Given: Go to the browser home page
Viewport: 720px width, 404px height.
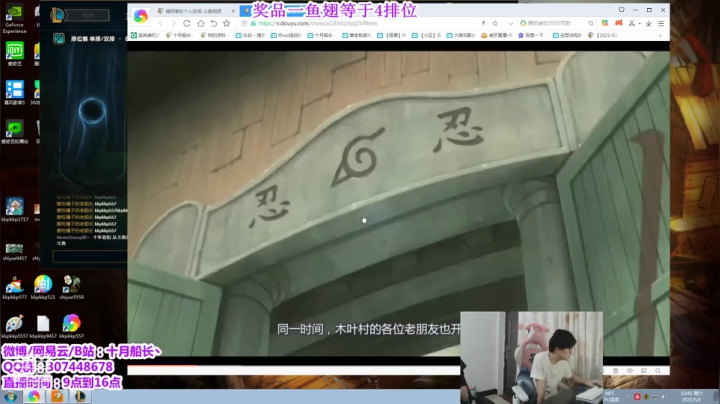Looking at the screenshot, I should 201,23.
